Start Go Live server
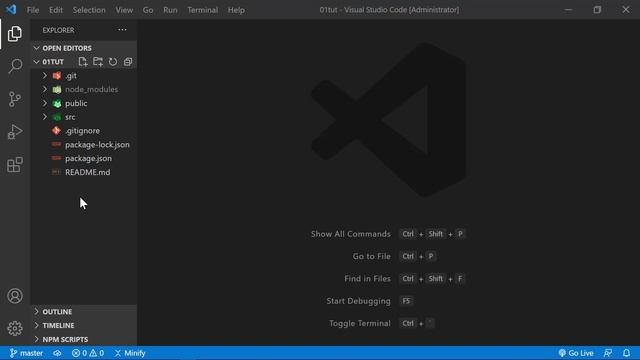The height and width of the screenshot is (360, 640). [x=576, y=353]
